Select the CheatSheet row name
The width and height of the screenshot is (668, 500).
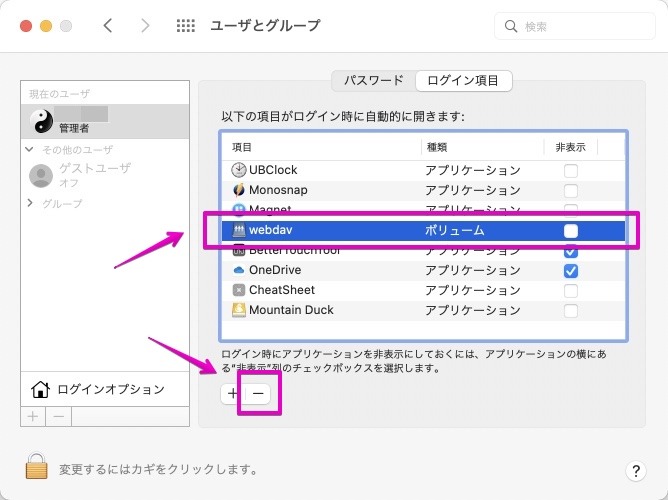tap(282, 290)
